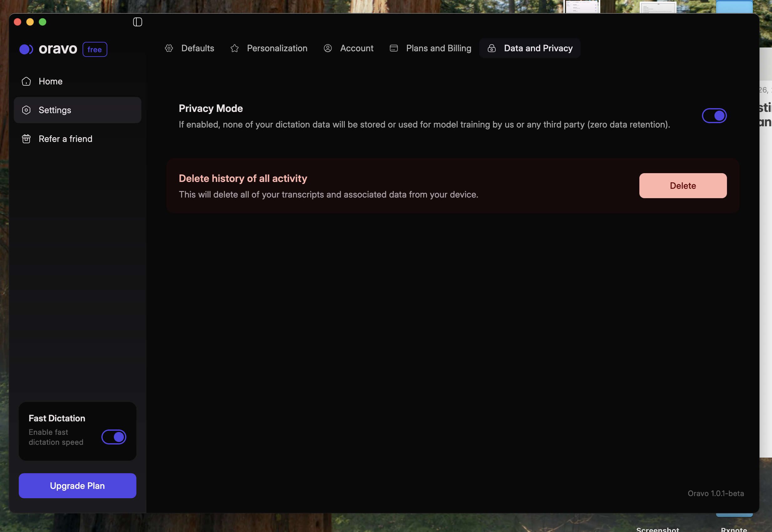
Task: Click the Personalization star icon
Action: [235, 48]
